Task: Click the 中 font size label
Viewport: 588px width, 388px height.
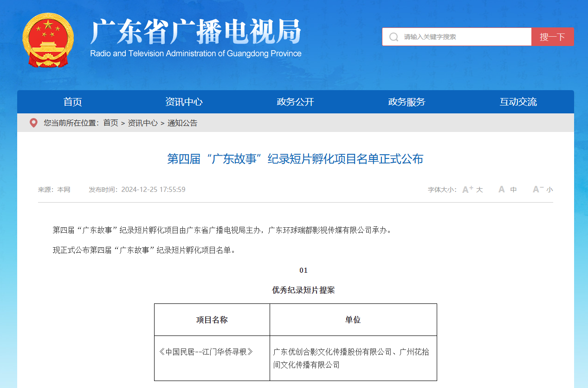Action: click(x=513, y=190)
